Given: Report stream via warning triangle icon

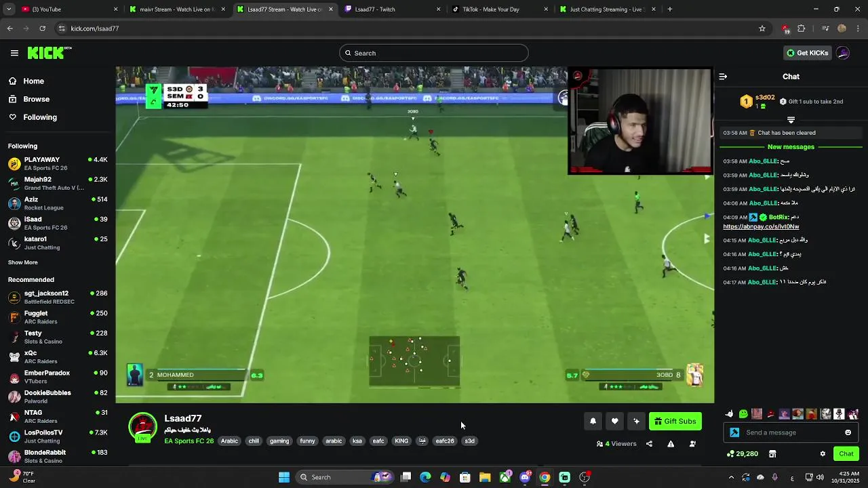Looking at the screenshot, I should click(671, 444).
